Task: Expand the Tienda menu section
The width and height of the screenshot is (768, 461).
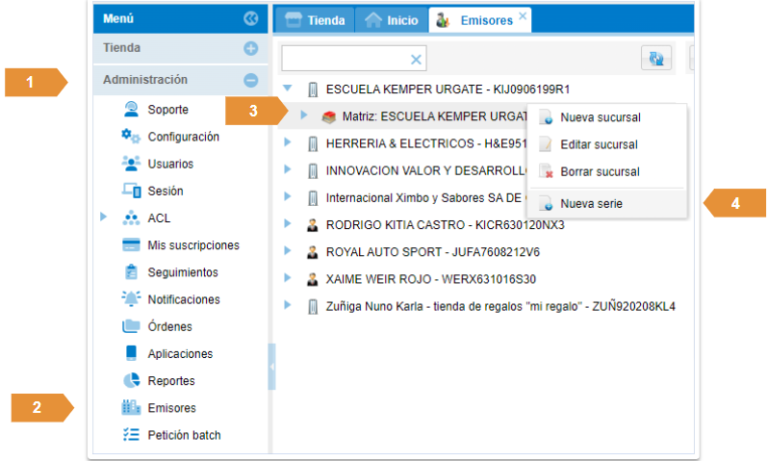Action: [251, 48]
